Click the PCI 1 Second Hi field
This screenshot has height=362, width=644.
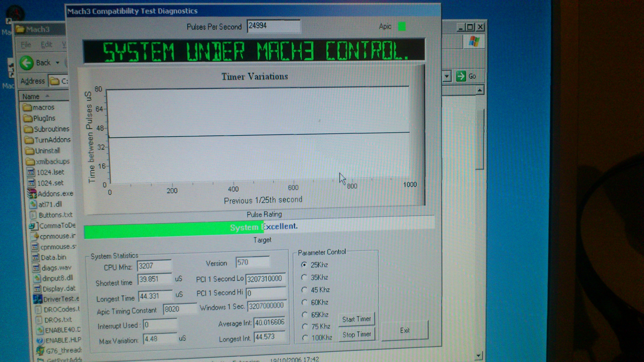tap(266, 293)
